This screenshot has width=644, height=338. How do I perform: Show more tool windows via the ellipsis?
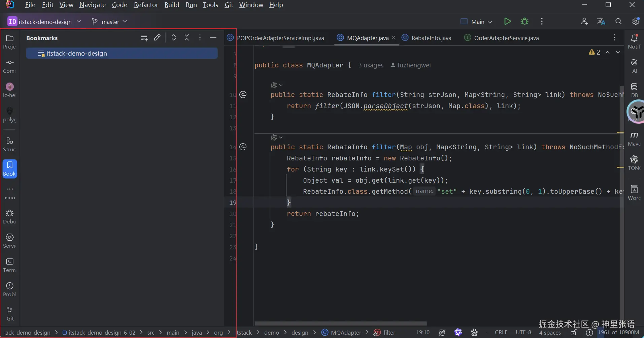point(10,189)
